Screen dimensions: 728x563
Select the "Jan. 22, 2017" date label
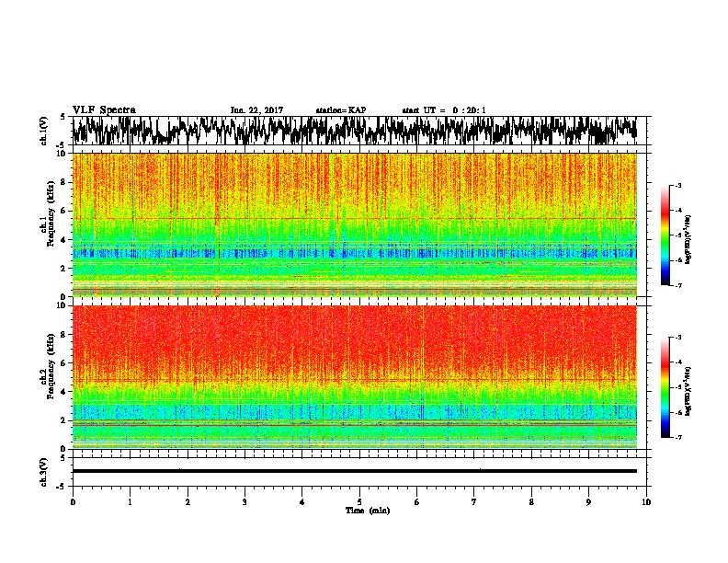point(256,110)
